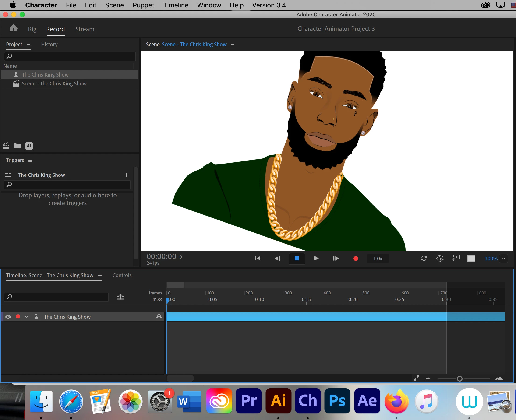The image size is (516, 420).
Task: Click the Home icon in workspace bar
Action: [x=14, y=28]
